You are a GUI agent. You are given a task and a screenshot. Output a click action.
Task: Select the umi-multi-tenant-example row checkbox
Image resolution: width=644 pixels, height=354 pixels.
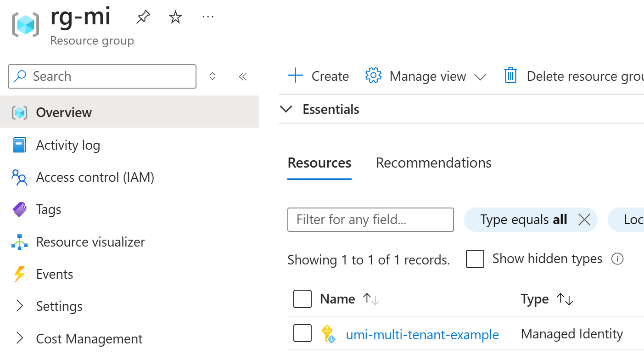coord(302,334)
